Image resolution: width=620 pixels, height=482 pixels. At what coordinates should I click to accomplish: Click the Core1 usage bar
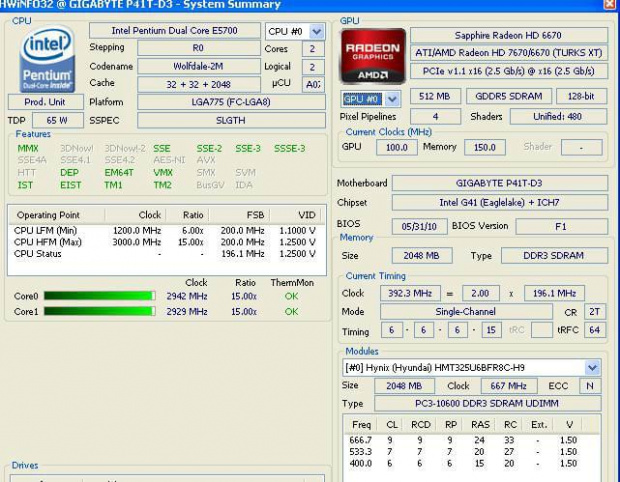(99, 312)
